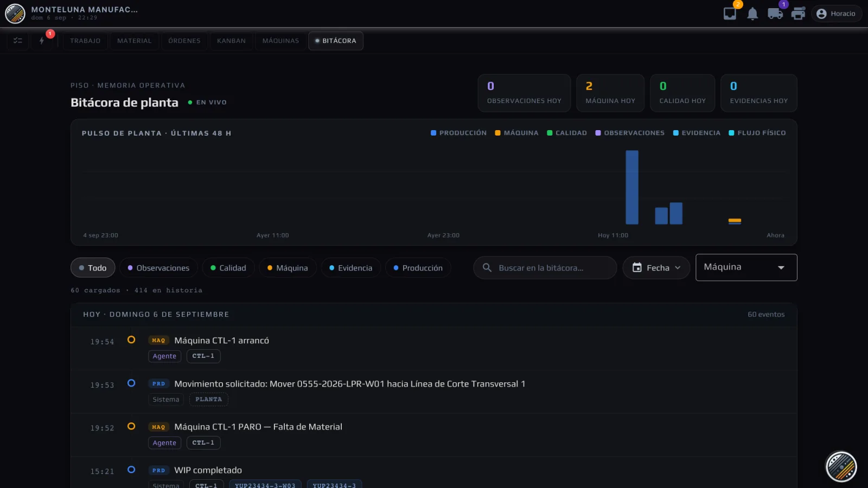Toggle the Observaciones filter chip
This screenshot has width=868, height=488.
pos(158,268)
